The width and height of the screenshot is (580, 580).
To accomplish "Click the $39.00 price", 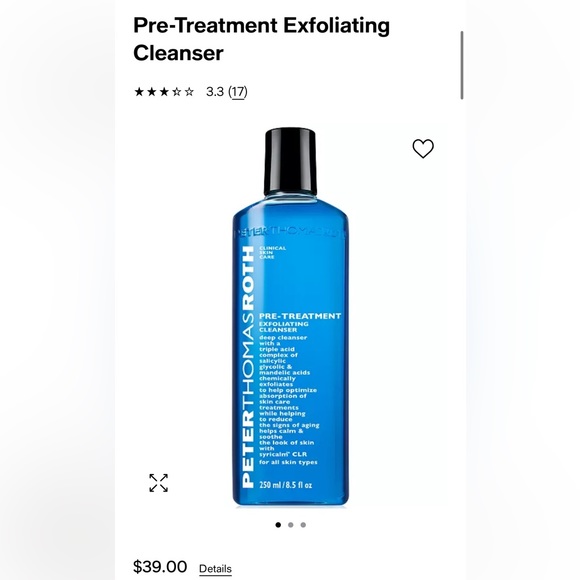I will (160, 567).
